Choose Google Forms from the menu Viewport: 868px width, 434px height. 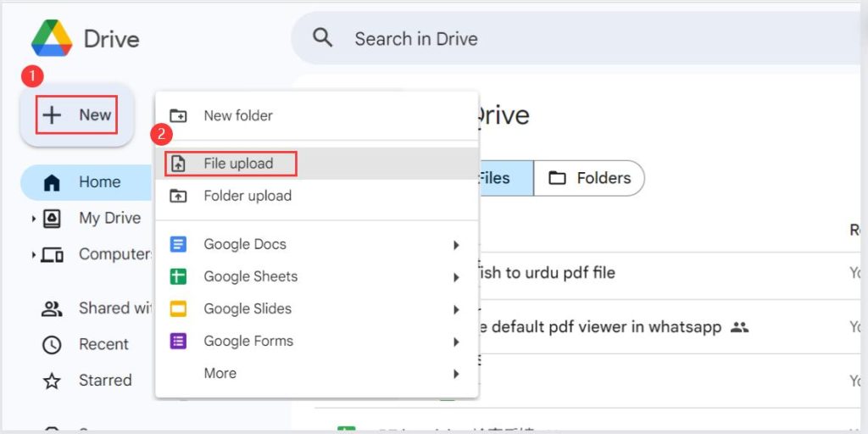click(317, 341)
